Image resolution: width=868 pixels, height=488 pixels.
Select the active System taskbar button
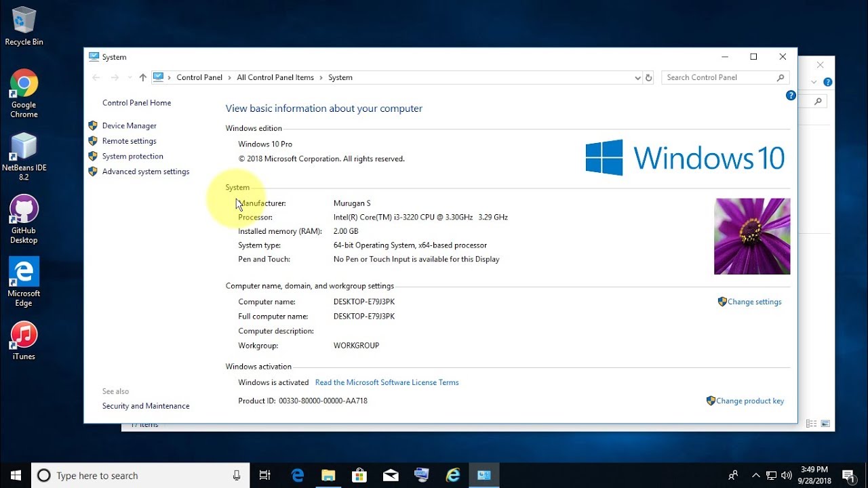tap(484, 475)
